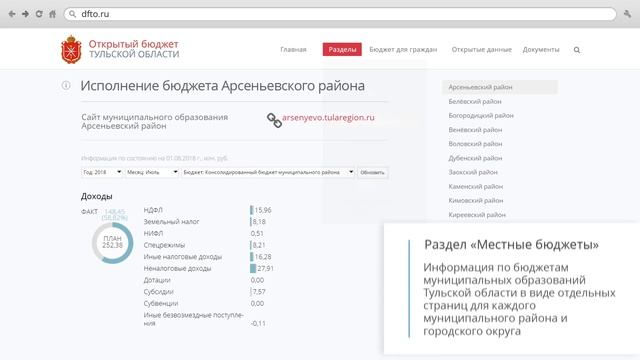Select Каменский район in sidebar
Screen dimensions: 640x360
click(x=476, y=187)
